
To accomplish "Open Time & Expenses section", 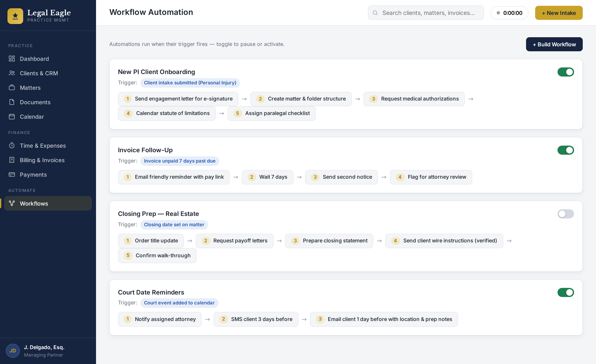I will coord(48,146).
